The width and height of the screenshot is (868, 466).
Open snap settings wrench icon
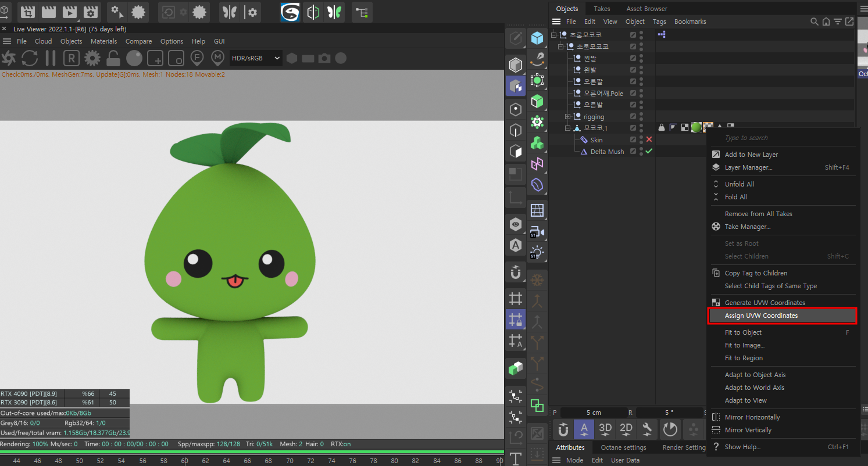point(647,429)
